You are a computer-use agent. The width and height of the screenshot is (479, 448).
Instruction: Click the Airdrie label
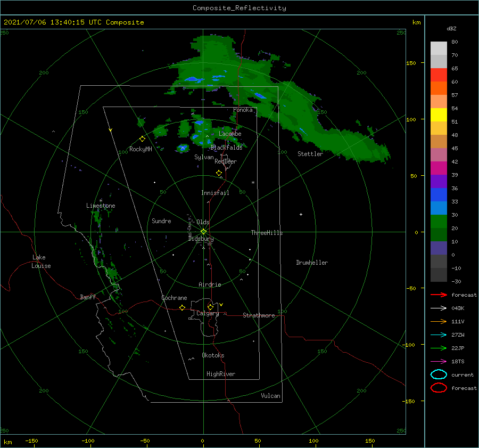(x=210, y=284)
